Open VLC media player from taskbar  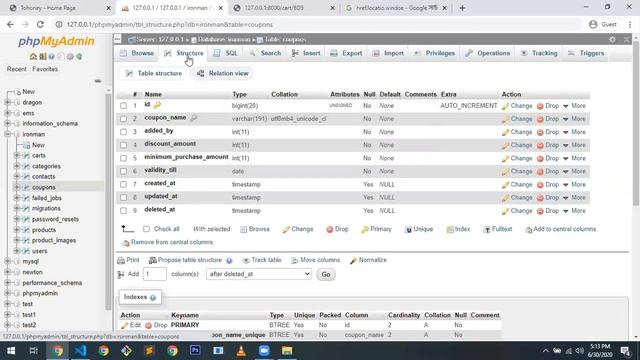241,351
